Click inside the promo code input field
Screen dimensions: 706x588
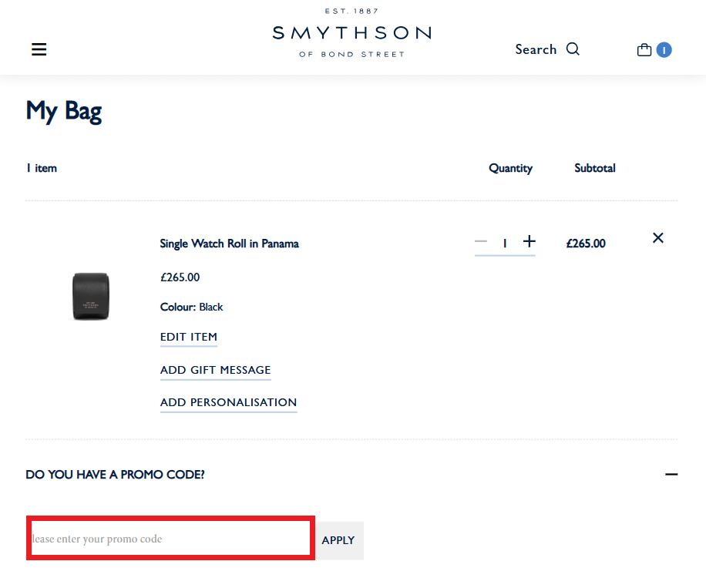tap(170, 538)
